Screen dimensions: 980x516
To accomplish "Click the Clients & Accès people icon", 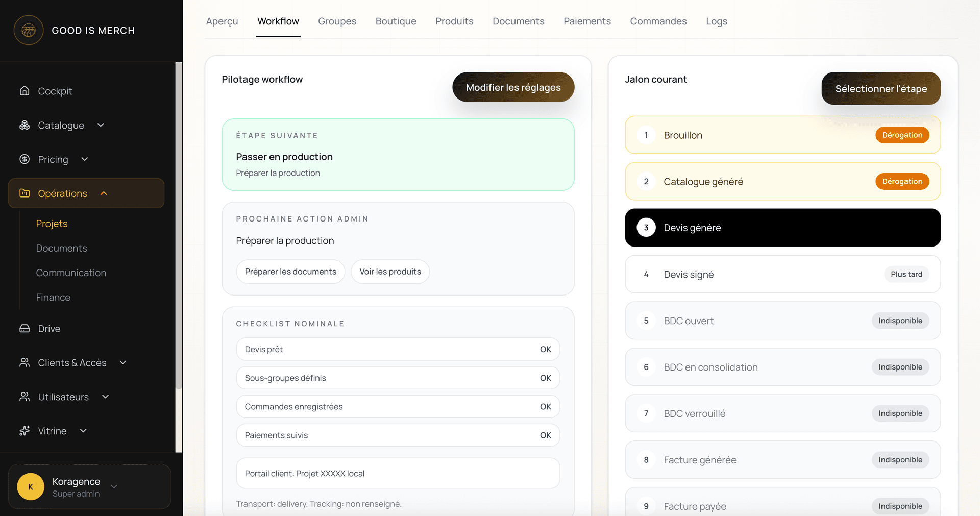I will pyautogui.click(x=24, y=362).
